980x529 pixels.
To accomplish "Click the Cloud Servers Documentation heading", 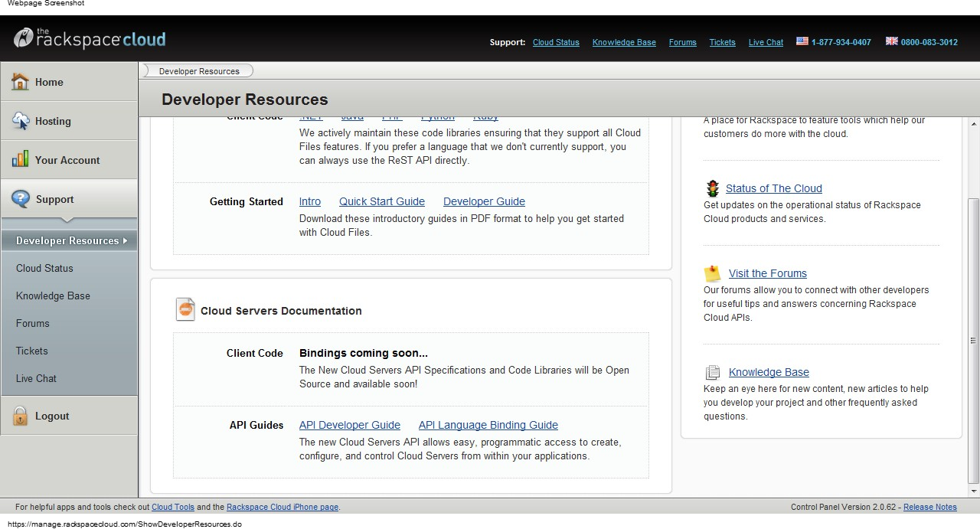I will pyautogui.click(x=281, y=311).
